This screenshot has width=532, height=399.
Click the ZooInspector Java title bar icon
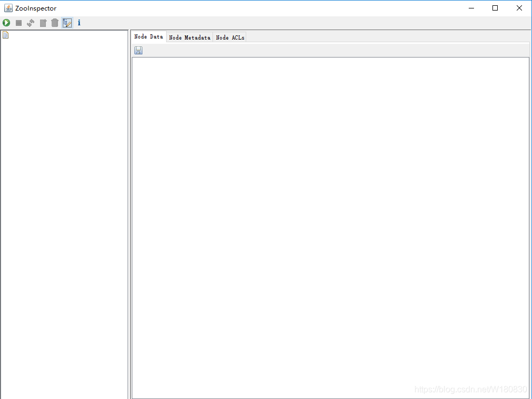8,8
